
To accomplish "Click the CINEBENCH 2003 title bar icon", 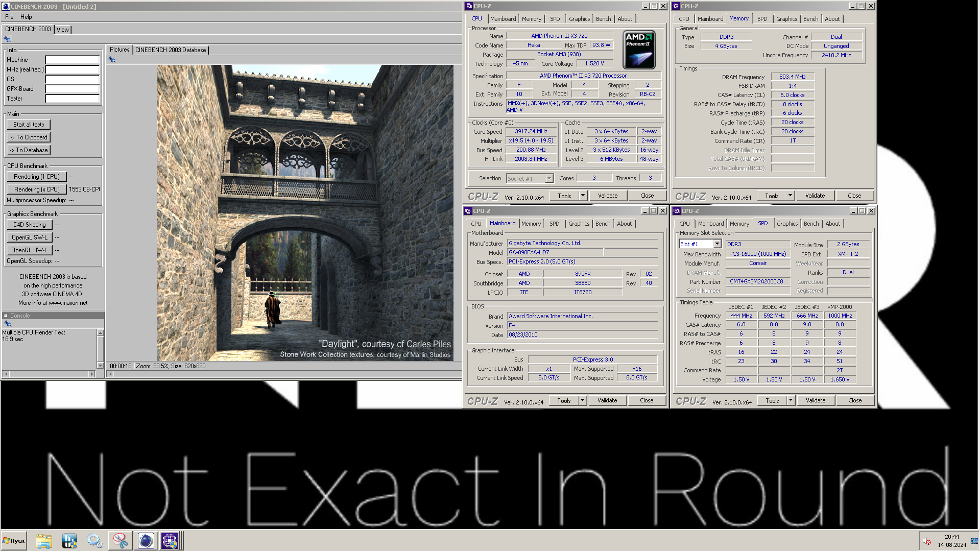I will (6, 6).
